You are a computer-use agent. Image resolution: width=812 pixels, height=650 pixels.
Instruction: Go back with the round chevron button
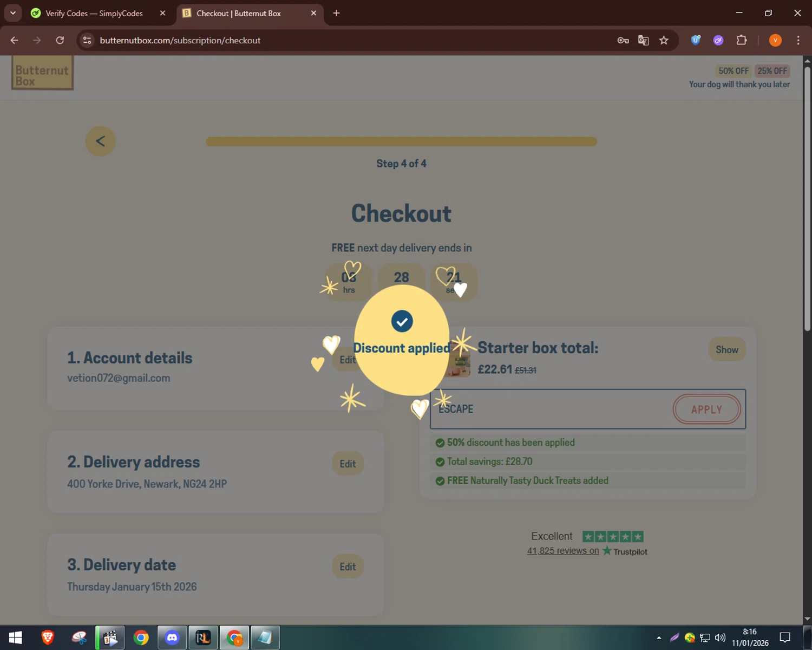[x=100, y=141]
